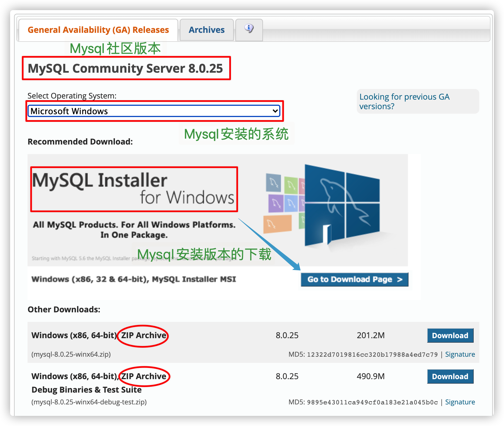Click the '(mysql-8.0.25-winx64-debug-test.zip)' file name
Viewport: 504px width, 426px height.
(89, 402)
